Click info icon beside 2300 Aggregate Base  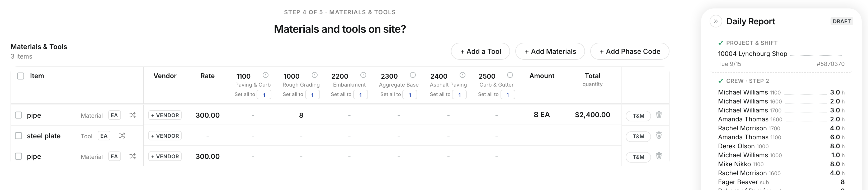(x=413, y=75)
